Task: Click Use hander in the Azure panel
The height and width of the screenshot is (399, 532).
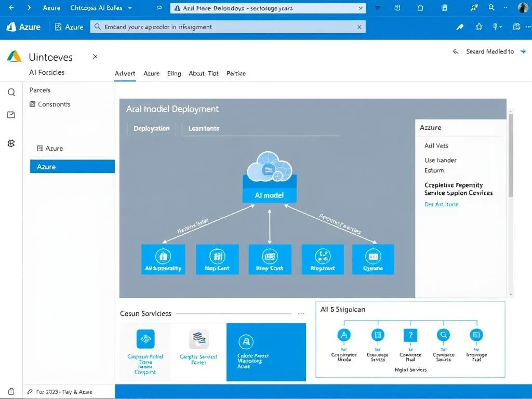Action: pyautogui.click(x=440, y=160)
